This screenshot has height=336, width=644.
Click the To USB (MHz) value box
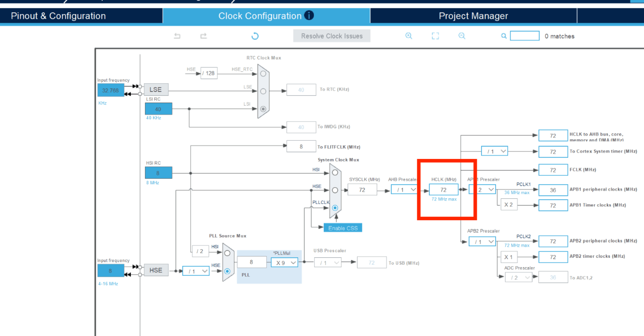[372, 263]
